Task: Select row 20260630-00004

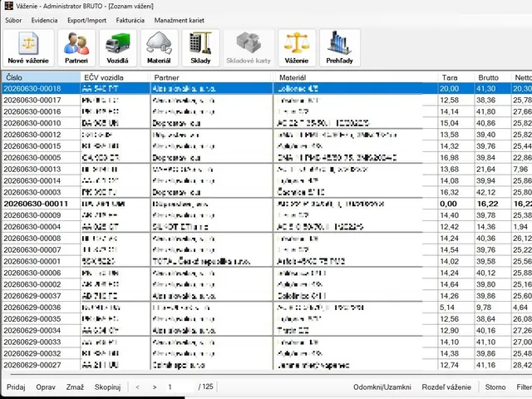Action: coord(267,227)
